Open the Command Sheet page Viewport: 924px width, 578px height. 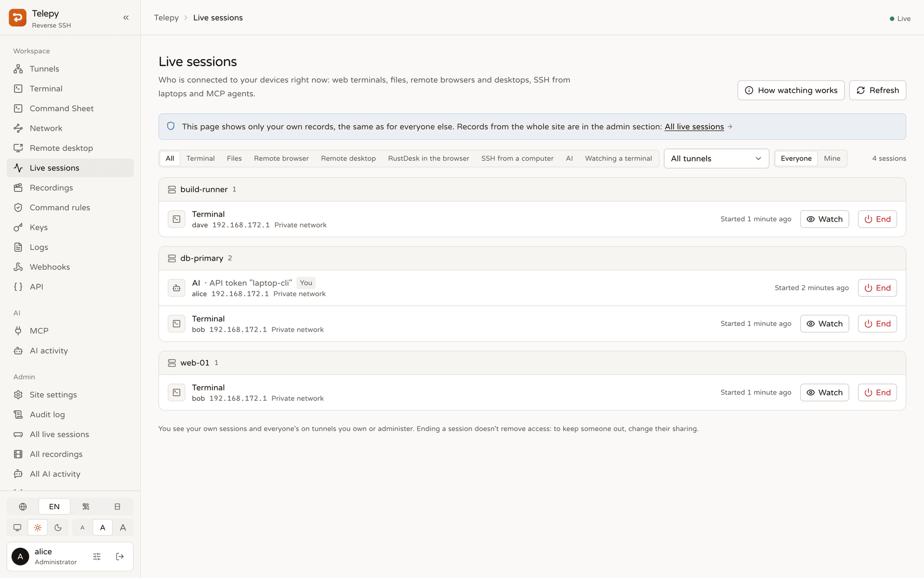70,108
